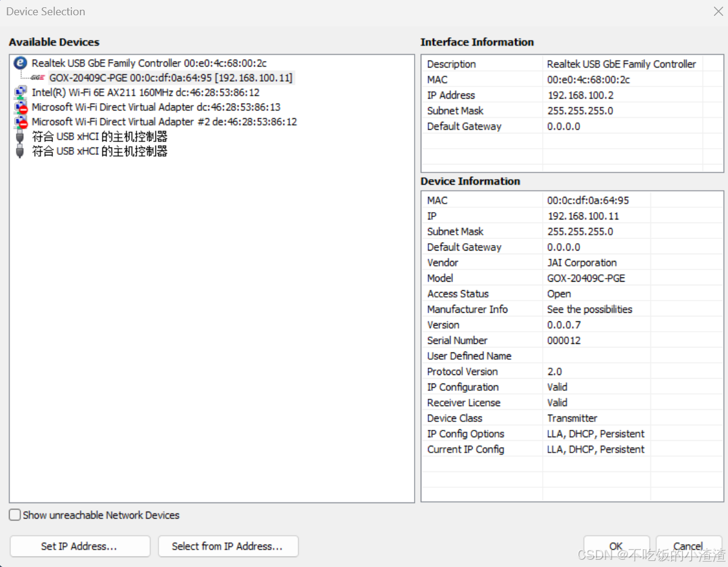Click the adapter icon beside Intel Wi-Fi 6E AX211

point(19,92)
